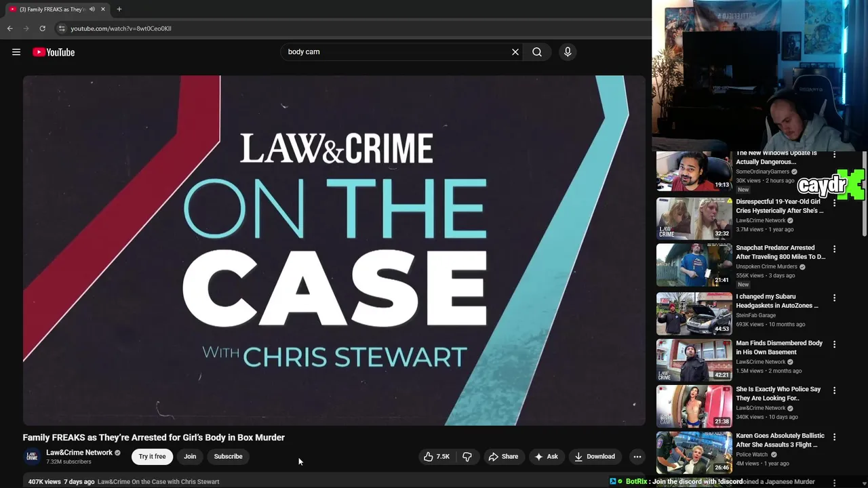Open options for Subaru Headgaskets video
The width and height of the screenshot is (868, 488).
coord(834,298)
